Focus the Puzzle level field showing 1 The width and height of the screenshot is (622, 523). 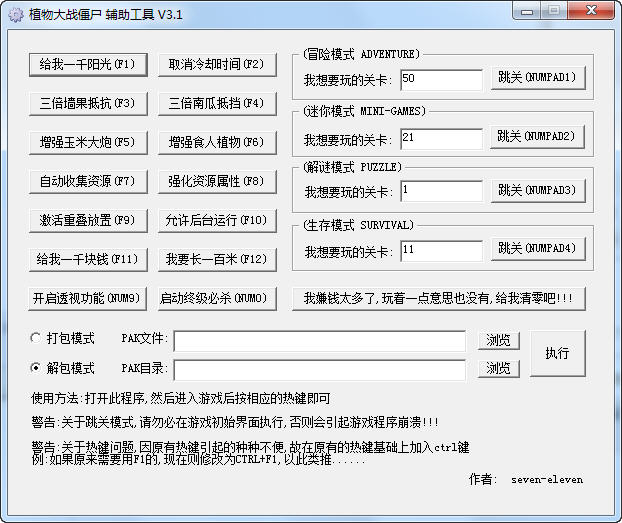tap(442, 191)
